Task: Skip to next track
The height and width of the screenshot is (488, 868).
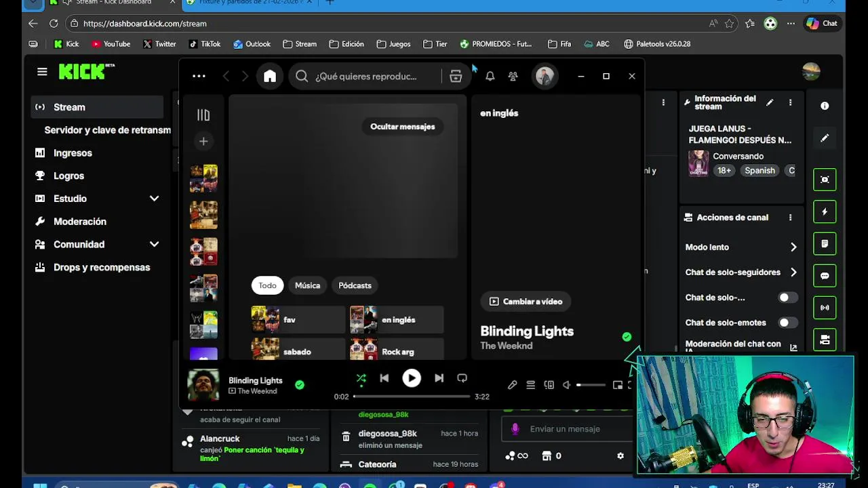Action: click(x=439, y=378)
